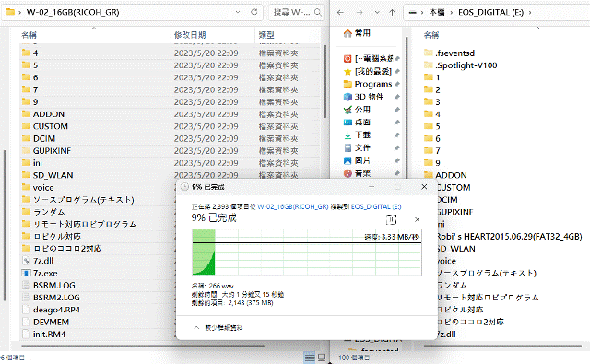Click the W-02_16GB(RICOH_GR) source link in copy dialog
Screen dimensions: 590x364
(293, 206)
